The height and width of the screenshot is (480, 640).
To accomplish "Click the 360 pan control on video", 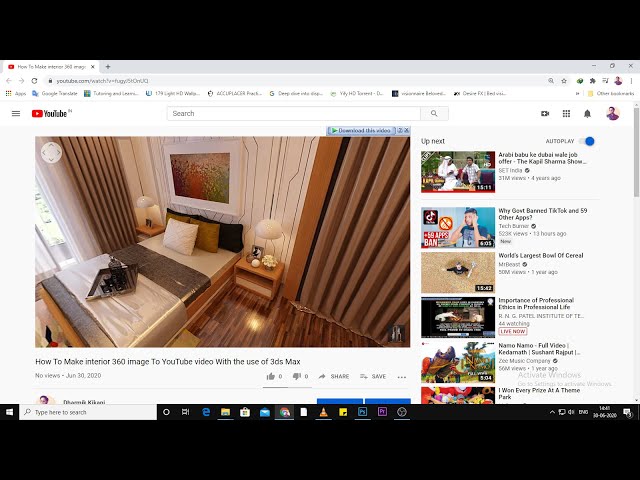I will pyautogui.click(x=51, y=153).
